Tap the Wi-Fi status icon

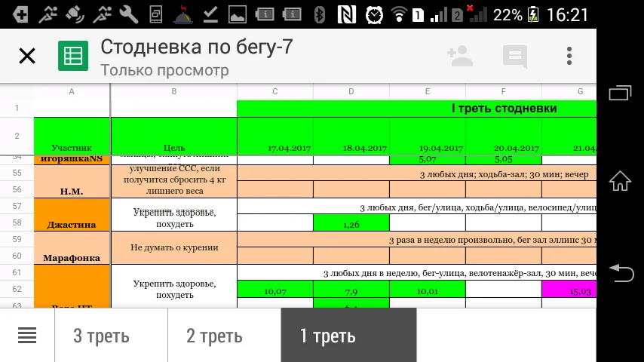point(398,15)
